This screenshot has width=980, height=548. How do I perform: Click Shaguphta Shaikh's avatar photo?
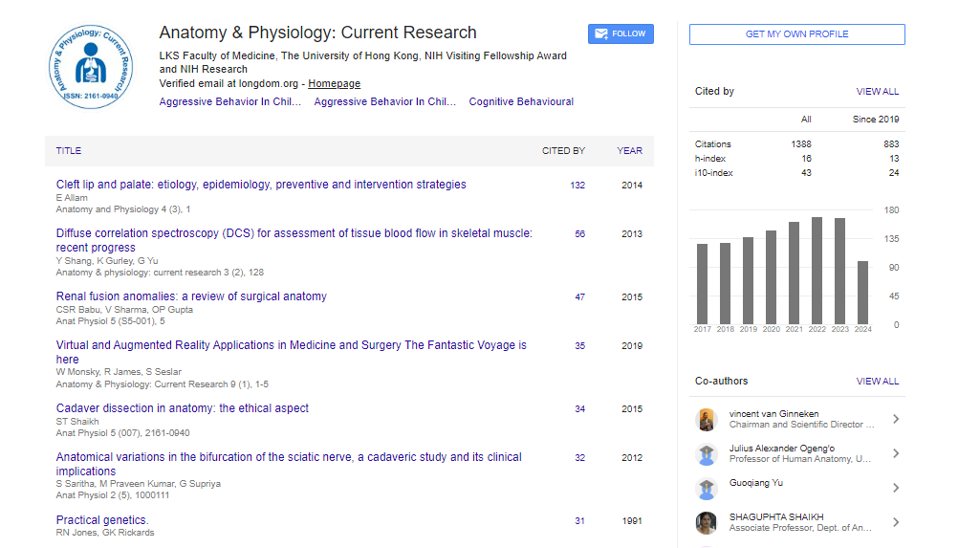[707, 522]
